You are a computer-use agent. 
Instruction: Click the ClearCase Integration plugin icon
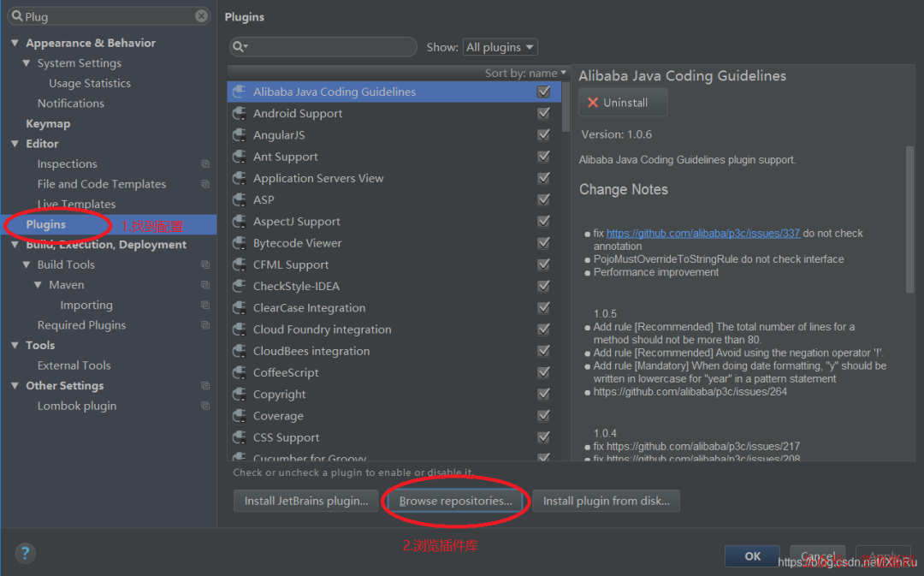pos(240,308)
